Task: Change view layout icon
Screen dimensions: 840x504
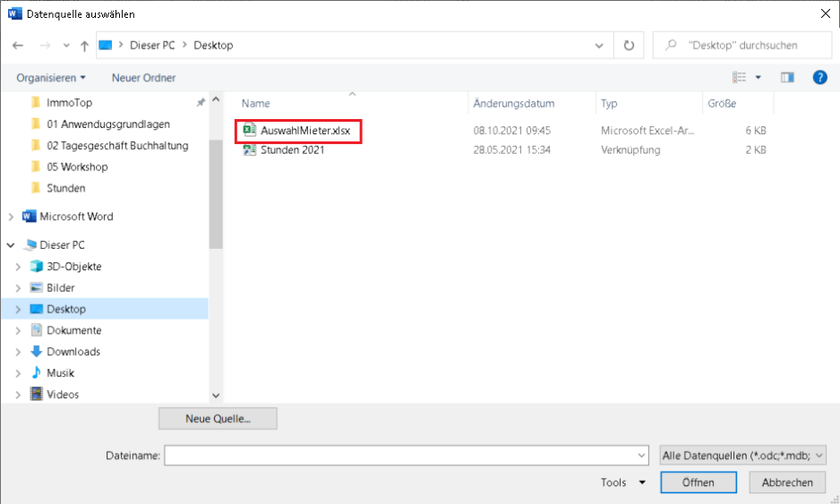Action: coord(740,78)
